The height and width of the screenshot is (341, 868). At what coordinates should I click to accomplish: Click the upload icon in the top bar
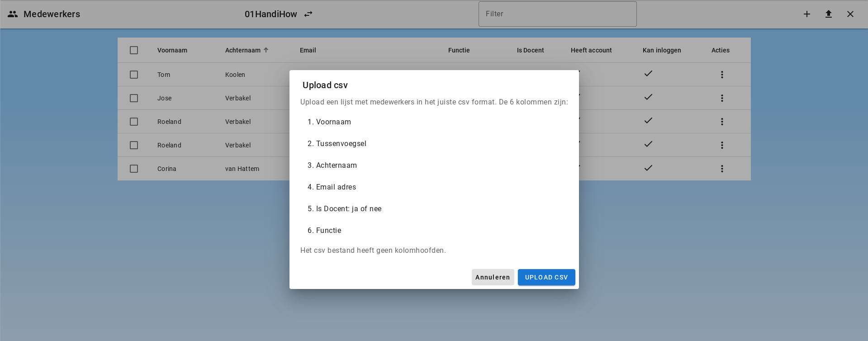pos(829,14)
